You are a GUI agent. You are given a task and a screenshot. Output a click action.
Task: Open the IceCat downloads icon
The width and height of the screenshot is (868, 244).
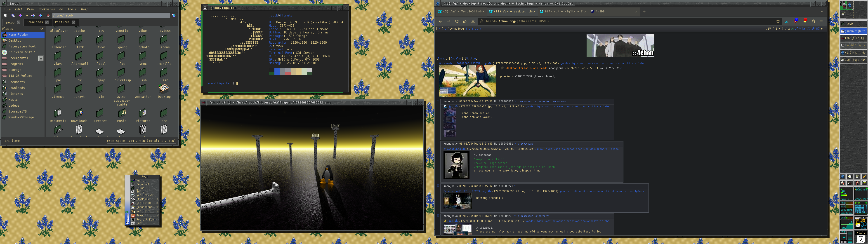click(x=786, y=21)
